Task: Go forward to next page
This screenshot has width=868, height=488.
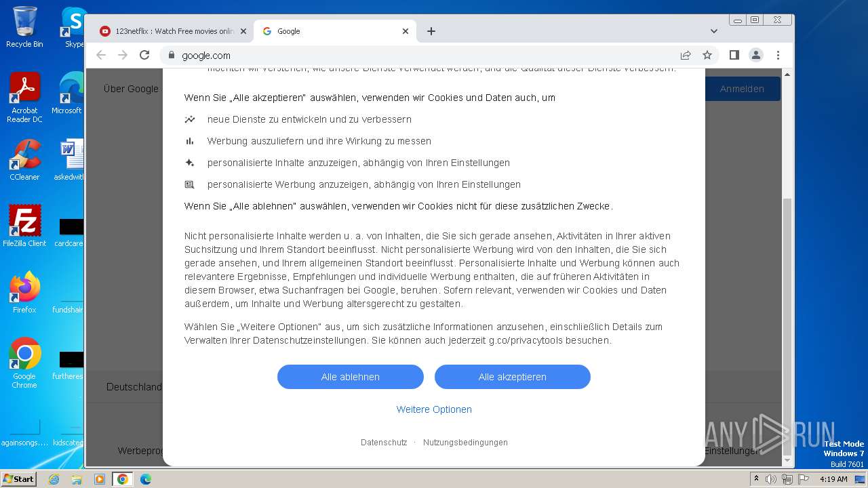Action: point(123,56)
